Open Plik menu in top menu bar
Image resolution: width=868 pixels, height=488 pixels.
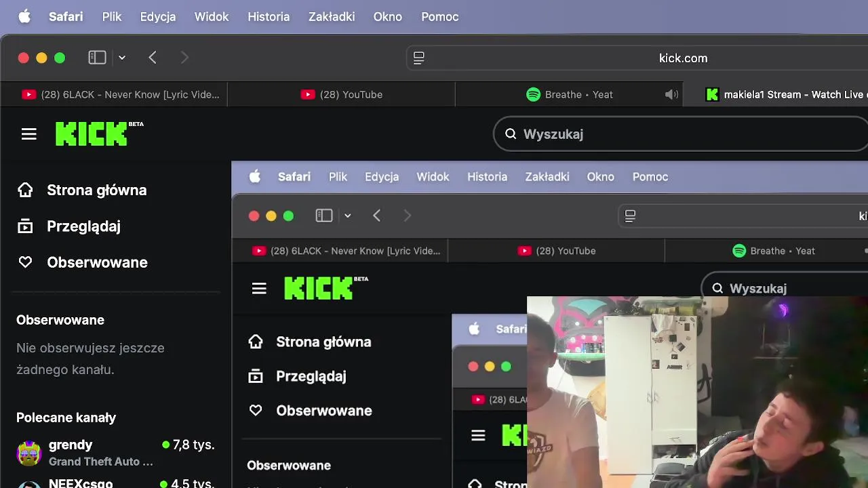click(x=112, y=17)
